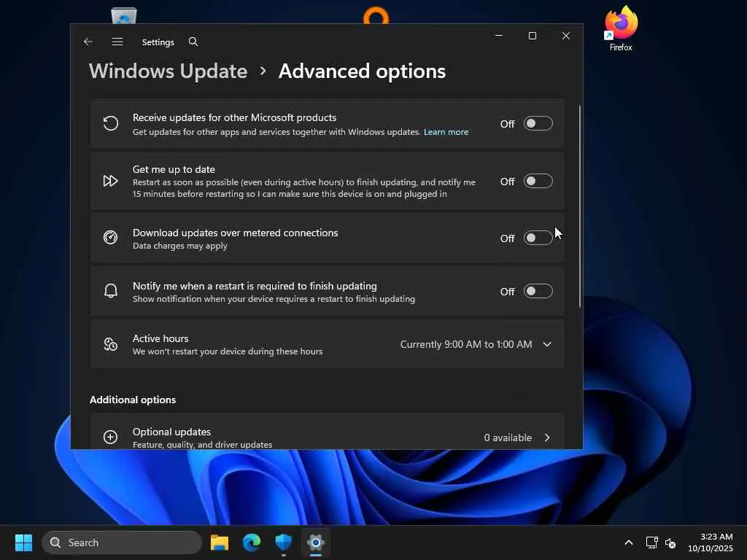Click the 'Data charges may apply' text
747x560 pixels.
tap(180, 246)
